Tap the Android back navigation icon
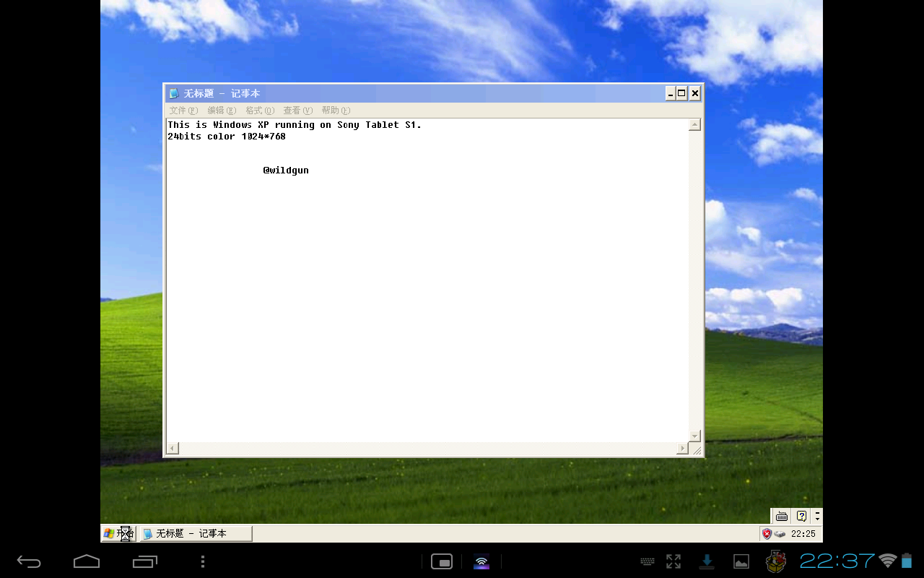The width and height of the screenshot is (924, 578). tap(29, 561)
